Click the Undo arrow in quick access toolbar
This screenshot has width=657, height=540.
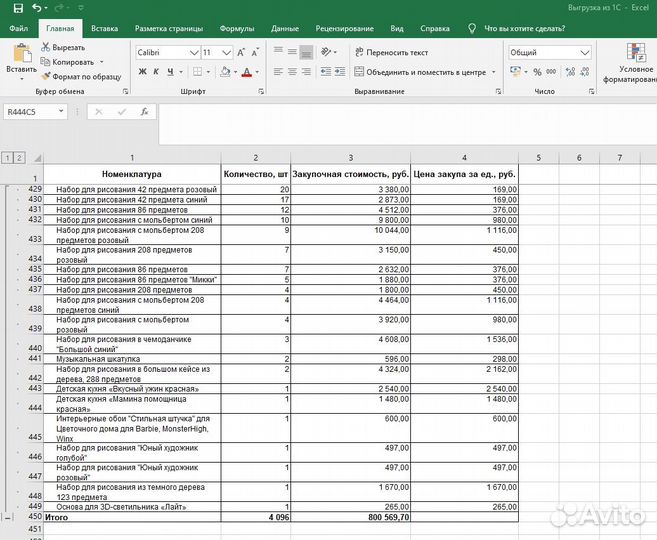click(36, 8)
